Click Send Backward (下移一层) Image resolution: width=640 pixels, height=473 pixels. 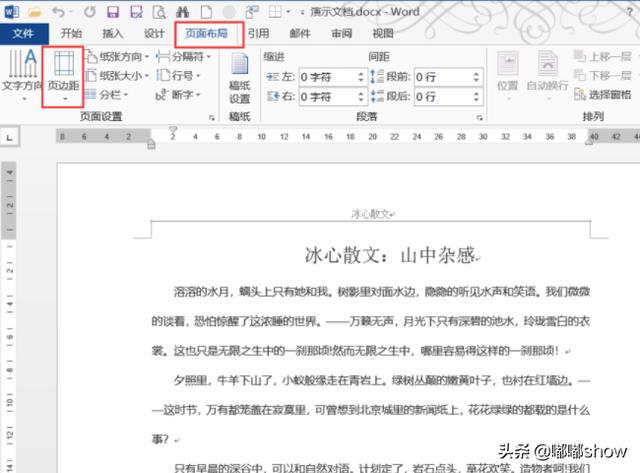(x=603, y=76)
